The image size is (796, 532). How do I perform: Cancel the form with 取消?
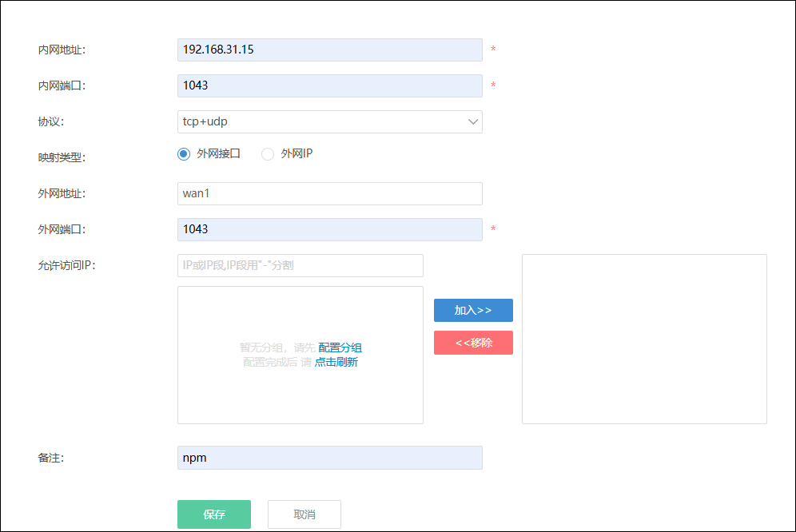304,514
